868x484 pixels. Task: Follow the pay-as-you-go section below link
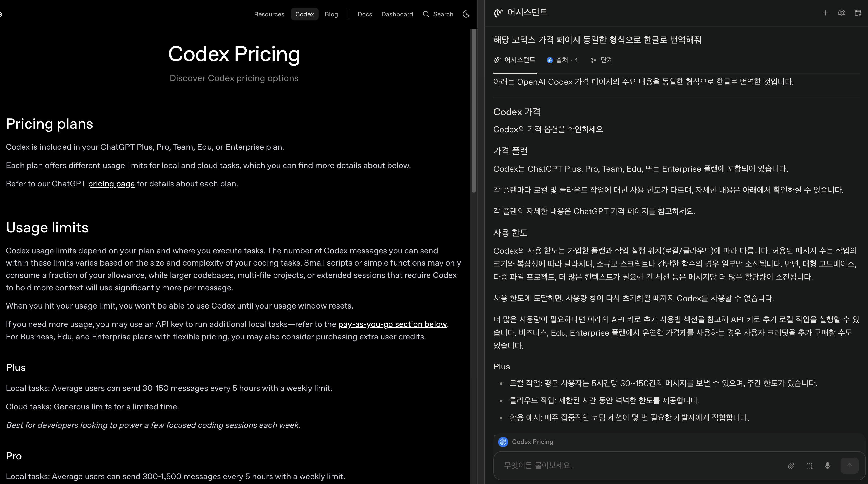[x=392, y=324]
